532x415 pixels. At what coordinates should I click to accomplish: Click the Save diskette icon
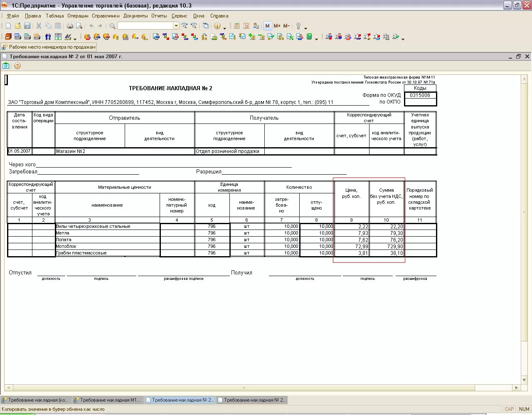[27, 26]
